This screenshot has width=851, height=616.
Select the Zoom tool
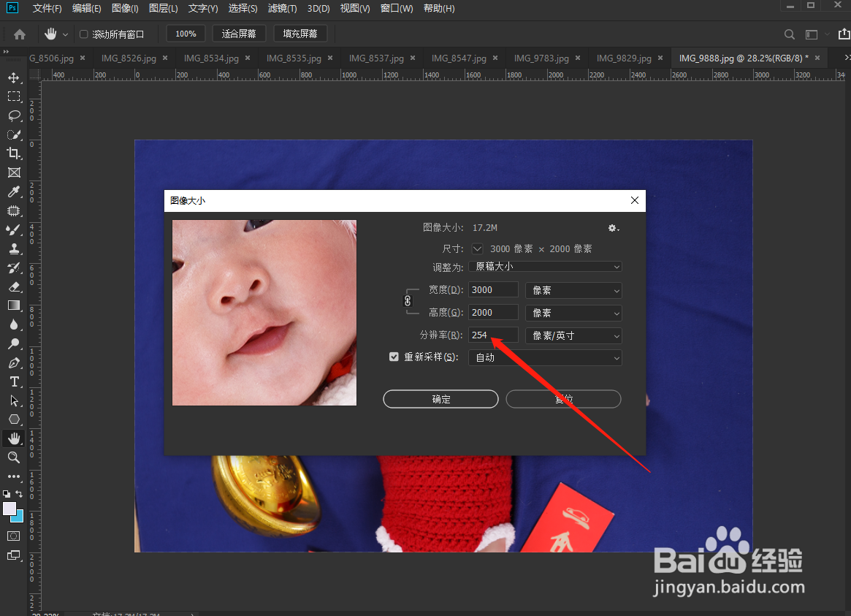point(14,457)
